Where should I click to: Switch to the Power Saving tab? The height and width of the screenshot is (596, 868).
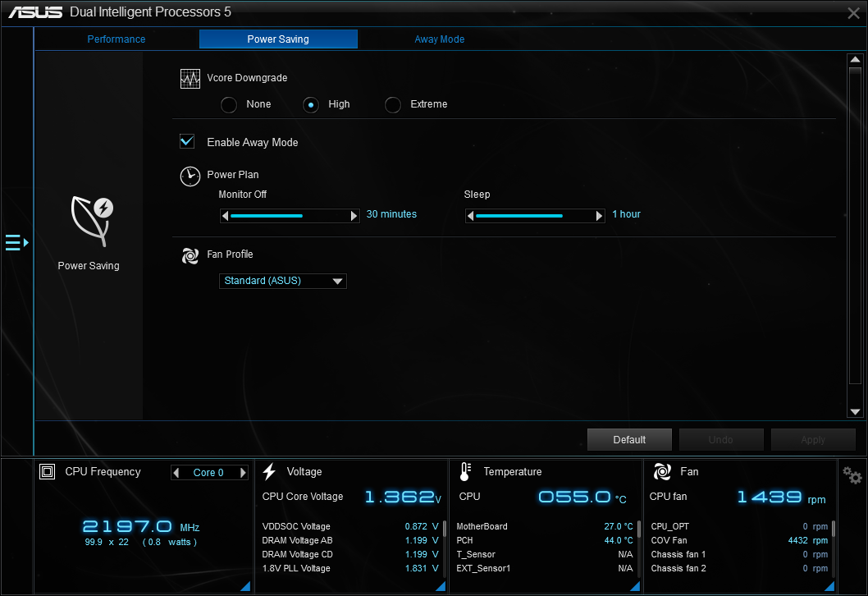point(278,39)
